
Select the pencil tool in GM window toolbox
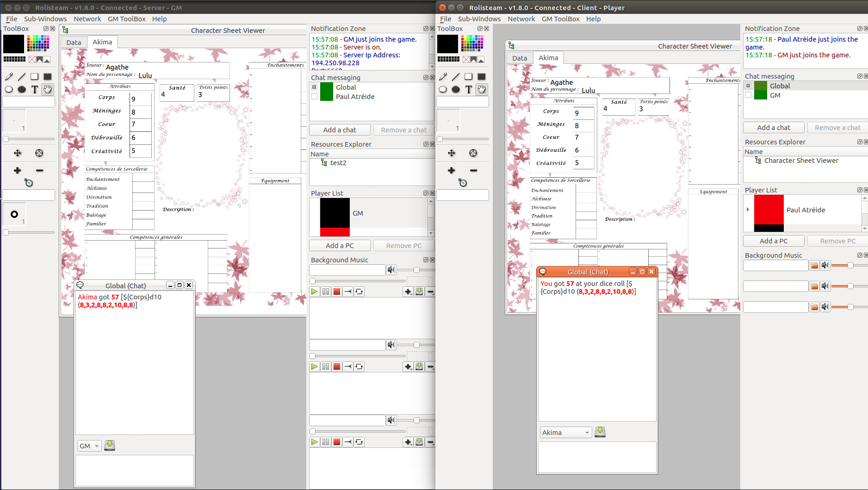(9, 77)
